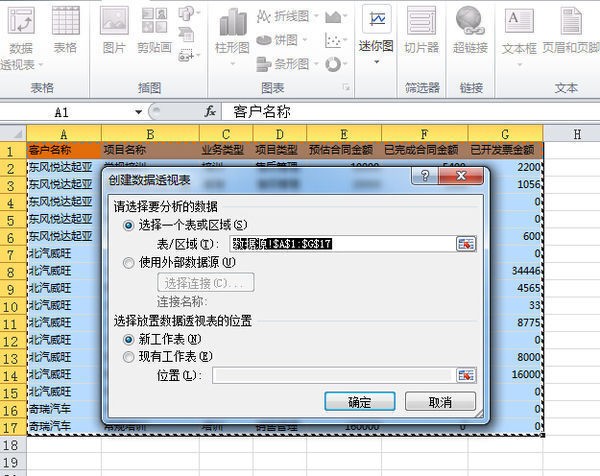Select 选择一个表或区域 radio option
Image resolution: width=600 pixels, height=476 pixels.
[x=129, y=225]
